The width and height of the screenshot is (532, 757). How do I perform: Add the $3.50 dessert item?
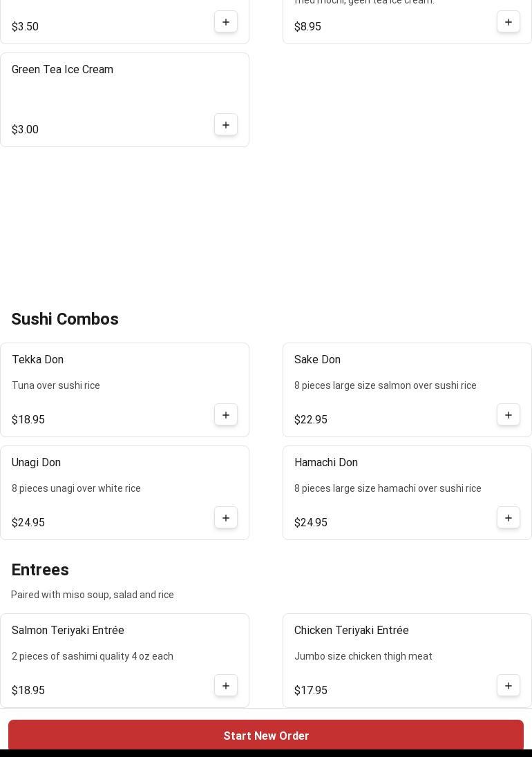coord(226,22)
